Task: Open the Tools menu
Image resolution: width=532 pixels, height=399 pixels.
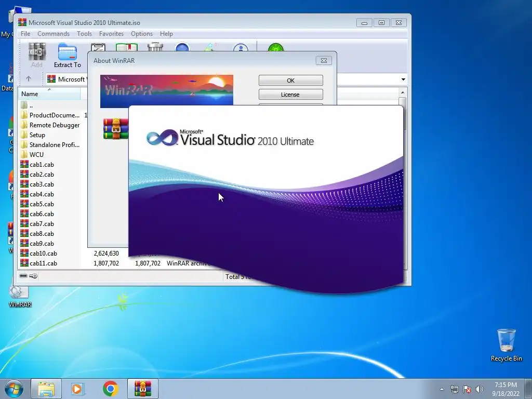Action: tap(84, 34)
